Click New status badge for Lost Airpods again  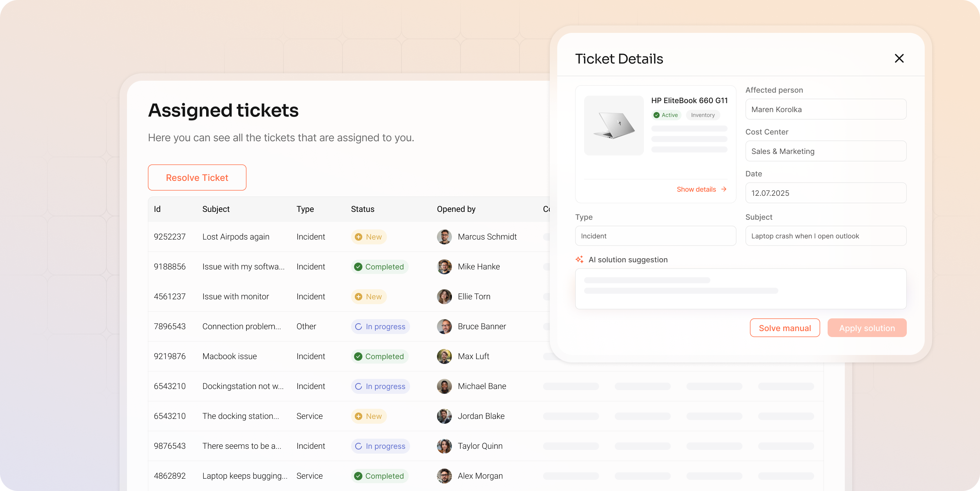[x=369, y=237]
